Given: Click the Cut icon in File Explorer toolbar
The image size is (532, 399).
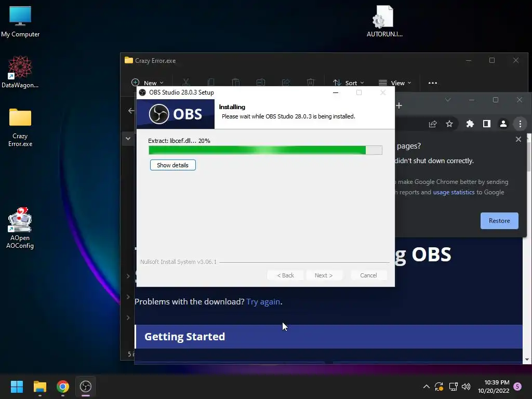Looking at the screenshot, I should pos(185,83).
